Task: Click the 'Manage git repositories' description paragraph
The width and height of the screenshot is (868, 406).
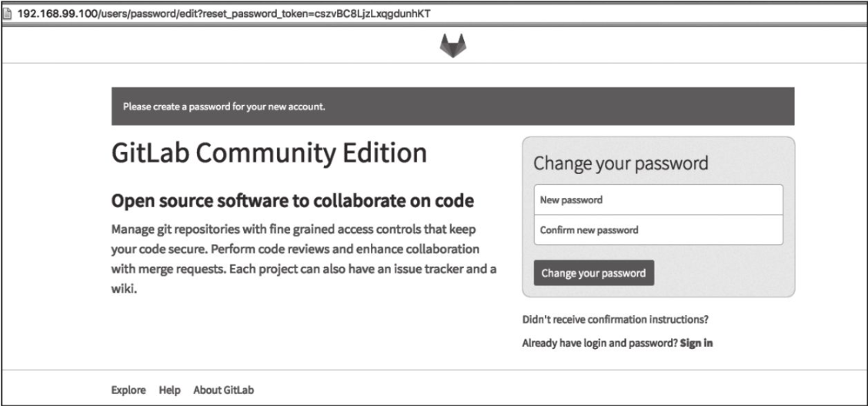Action: pos(304,259)
